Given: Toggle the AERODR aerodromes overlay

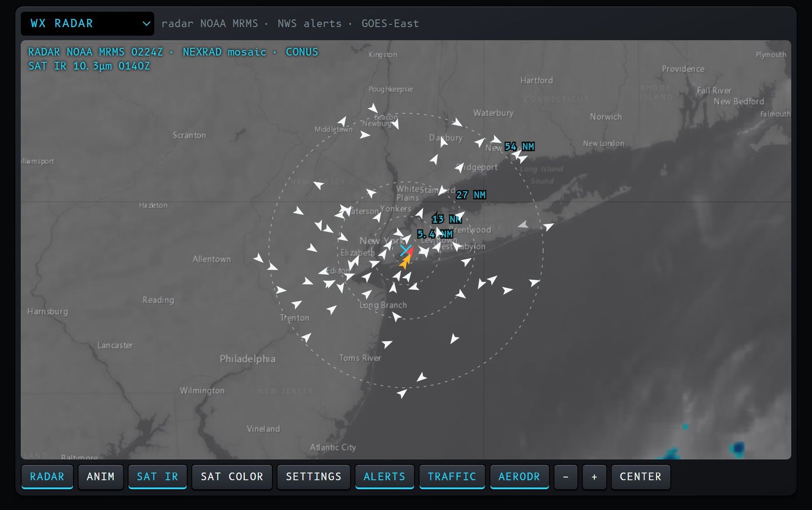Looking at the screenshot, I should (x=519, y=477).
